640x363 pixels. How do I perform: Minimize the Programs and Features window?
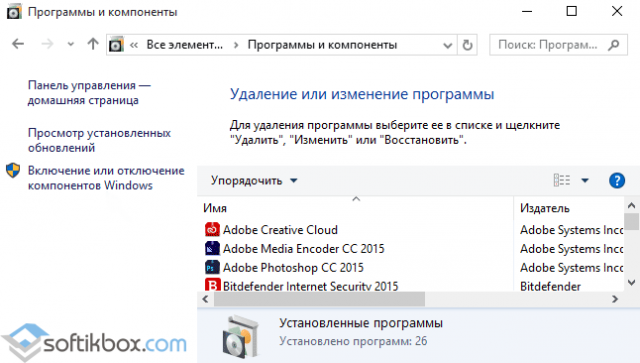(527, 11)
